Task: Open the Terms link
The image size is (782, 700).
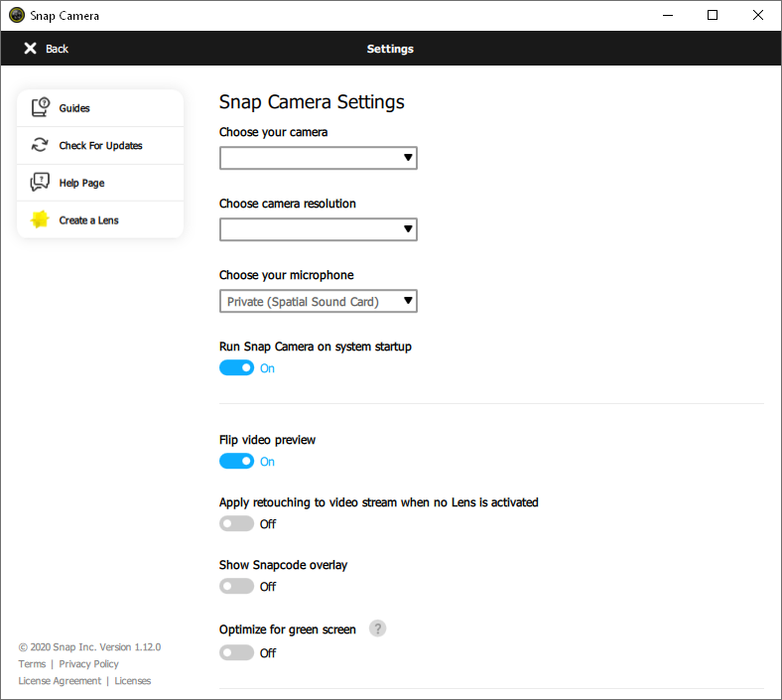Action: pyautogui.click(x=32, y=664)
